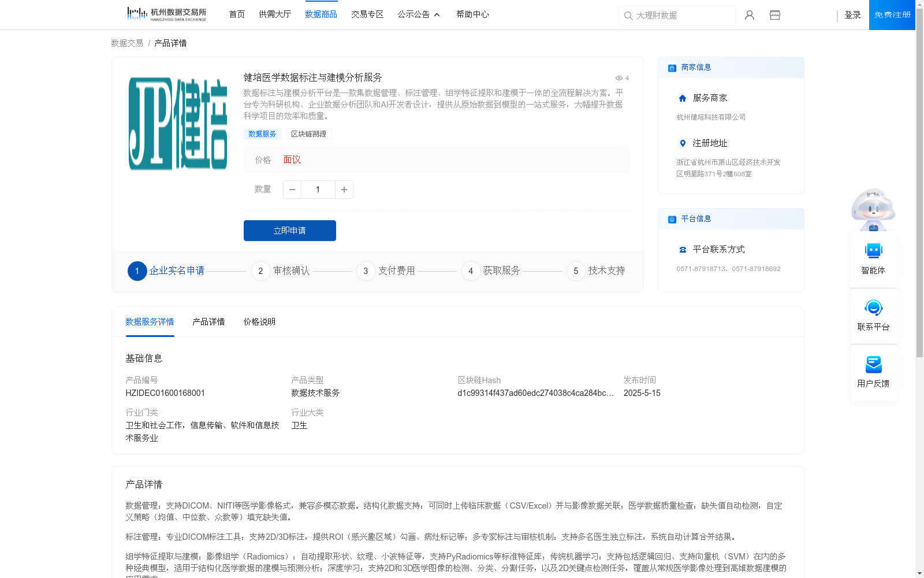Select the 数据服务详情 tab
The image size is (924, 578).
click(150, 322)
